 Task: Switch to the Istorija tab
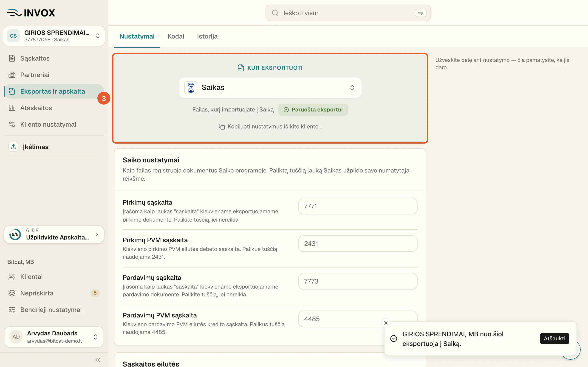[x=207, y=36]
